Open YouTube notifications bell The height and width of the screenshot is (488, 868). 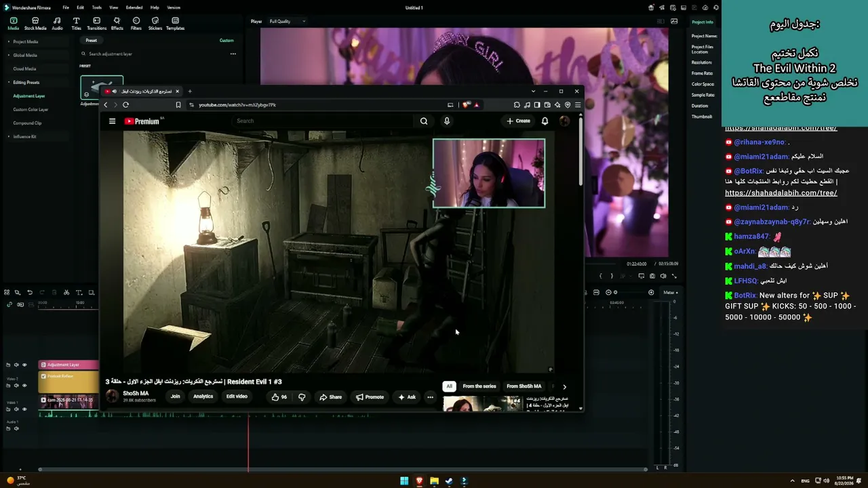pyautogui.click(x=545, y=121)
